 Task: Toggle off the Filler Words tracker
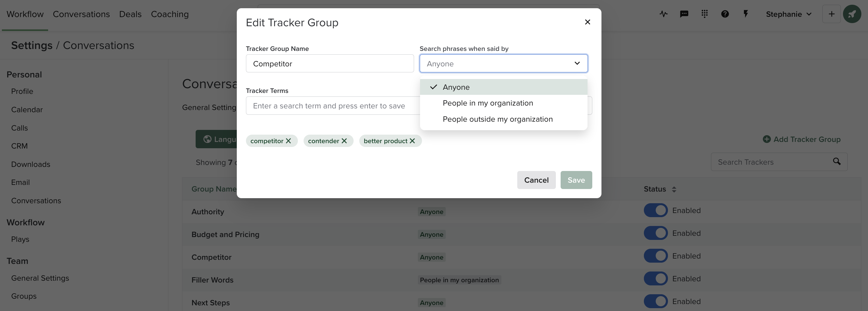655,278
